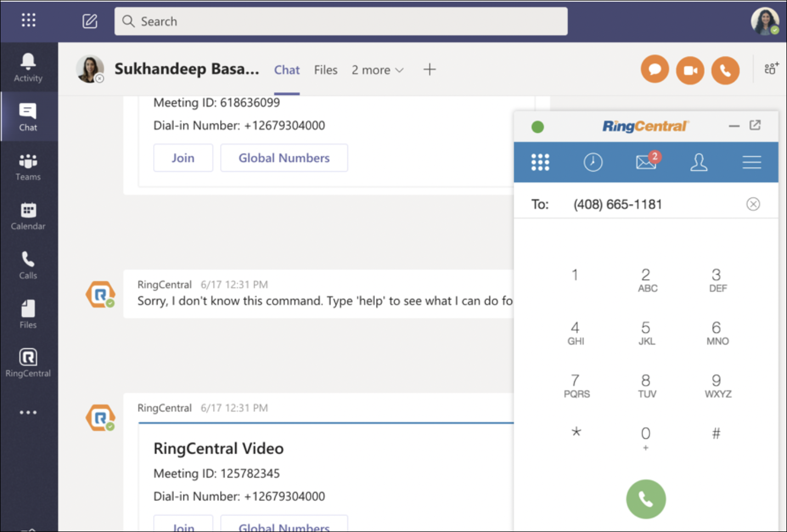Open RingCentral contacts

[x=699, y=162]
